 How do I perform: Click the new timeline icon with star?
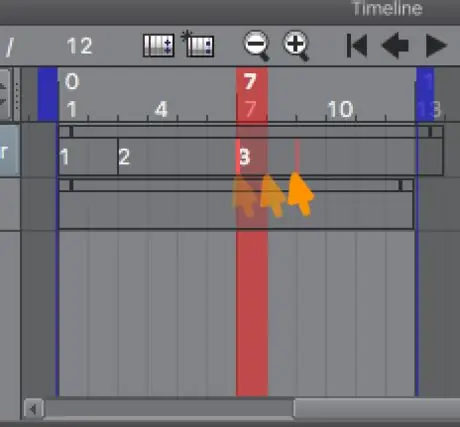(198, 44)
